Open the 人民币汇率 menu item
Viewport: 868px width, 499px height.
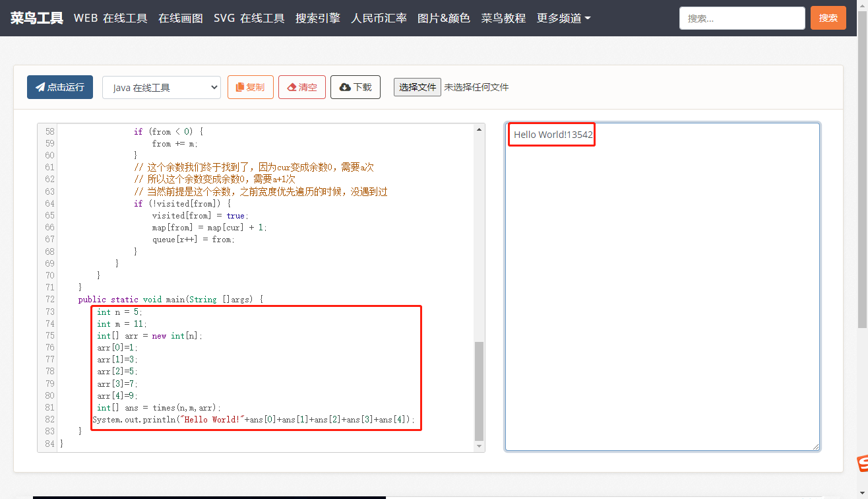pyautogui.click(x=379, y=18)
